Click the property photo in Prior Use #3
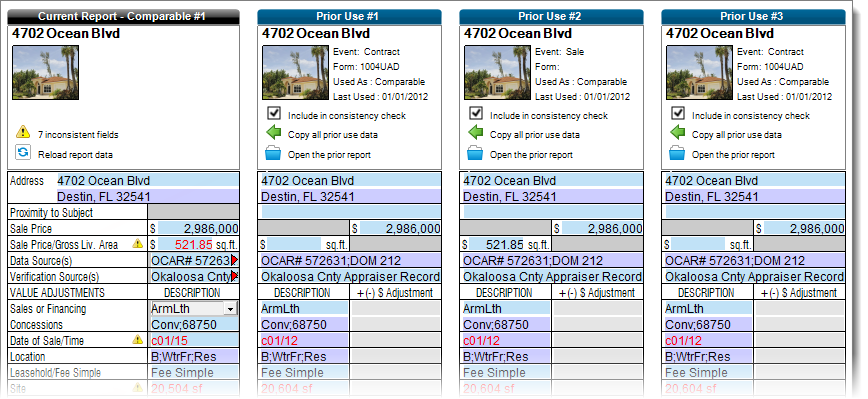Image resolution: width=868 pixels, height=399 pixels. coord(699,72)
